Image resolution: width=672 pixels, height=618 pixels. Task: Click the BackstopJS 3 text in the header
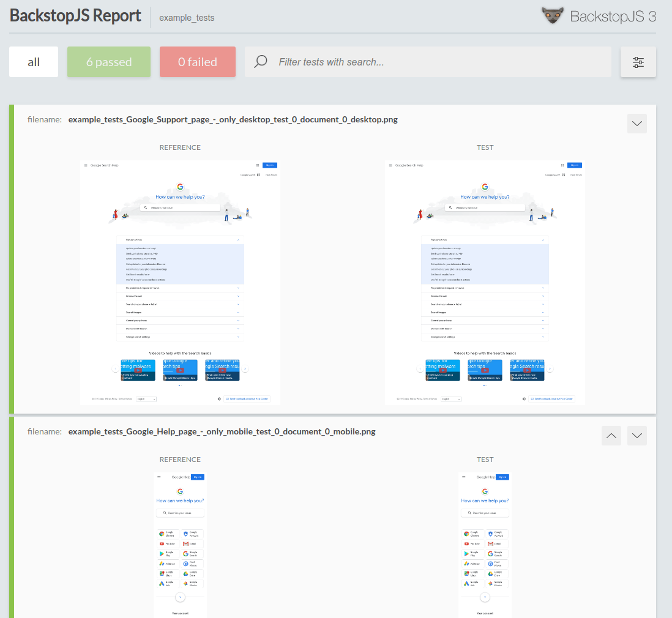[613, 15]
